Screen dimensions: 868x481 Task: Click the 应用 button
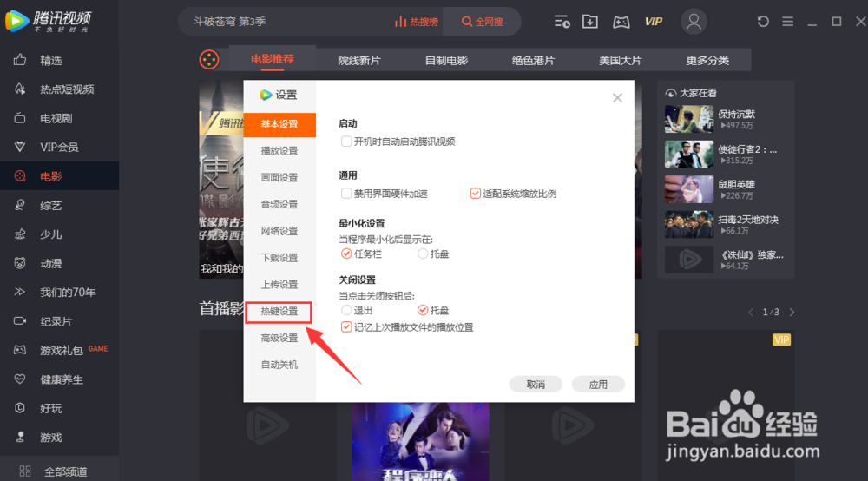tap(598, 384)
